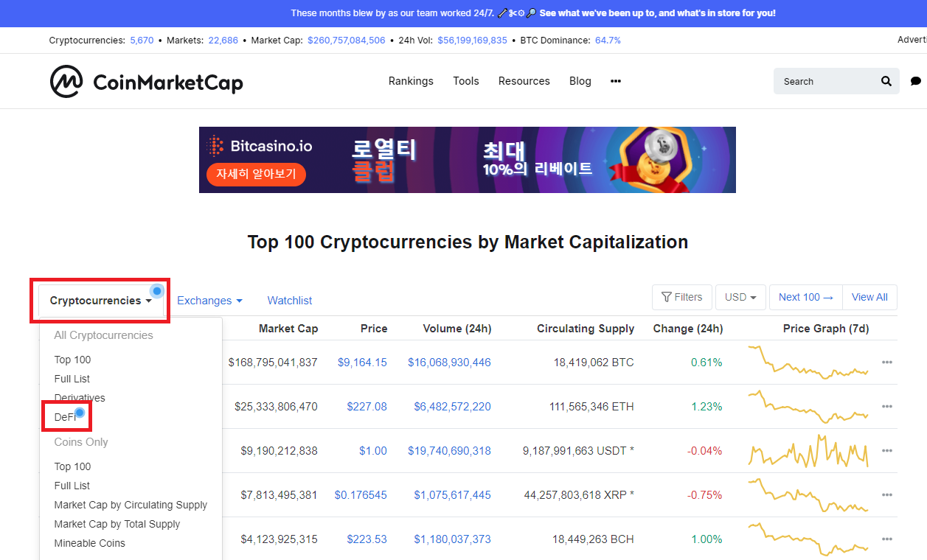Screen dimensions: 927x560
Task: Open Resources menu
Action: (524, 81)
